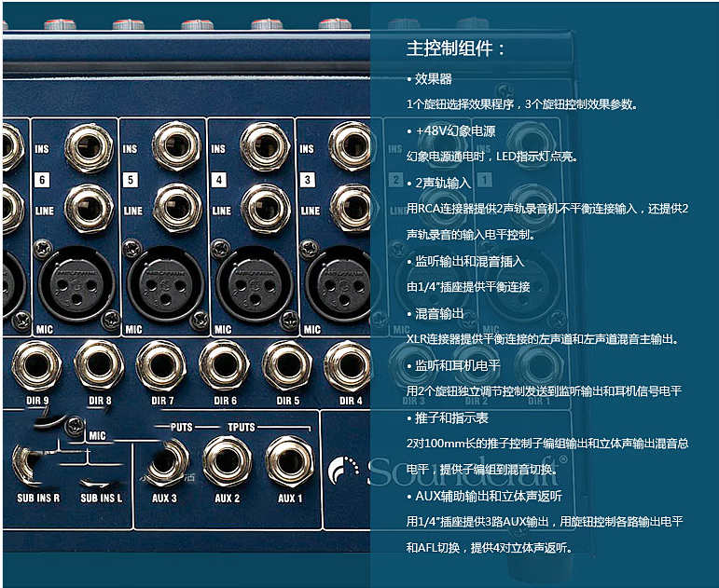
Task: Click the bullet '监听输出和混音插入'
Action: (x=465, y=261)
